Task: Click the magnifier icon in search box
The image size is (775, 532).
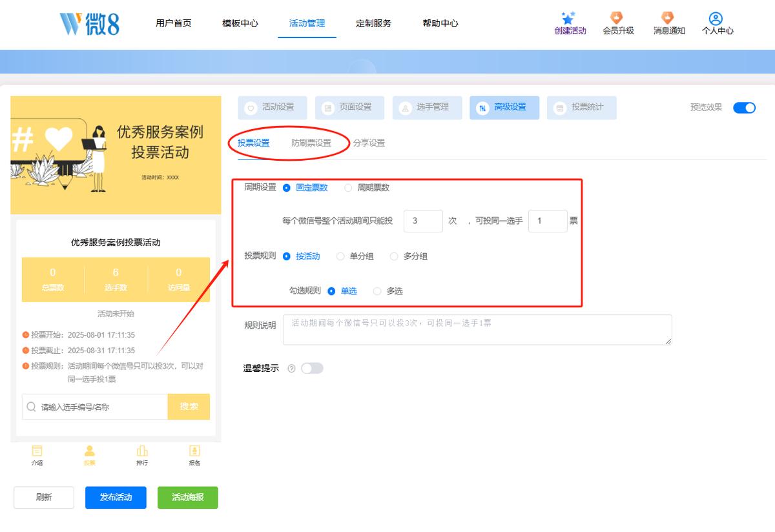Action: tap(32, 407)
